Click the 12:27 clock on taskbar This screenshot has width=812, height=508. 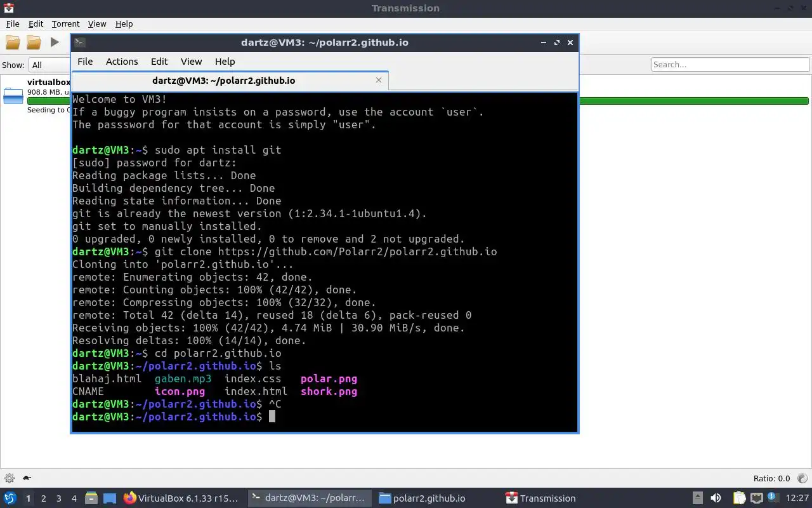click(x=797, y=498)
